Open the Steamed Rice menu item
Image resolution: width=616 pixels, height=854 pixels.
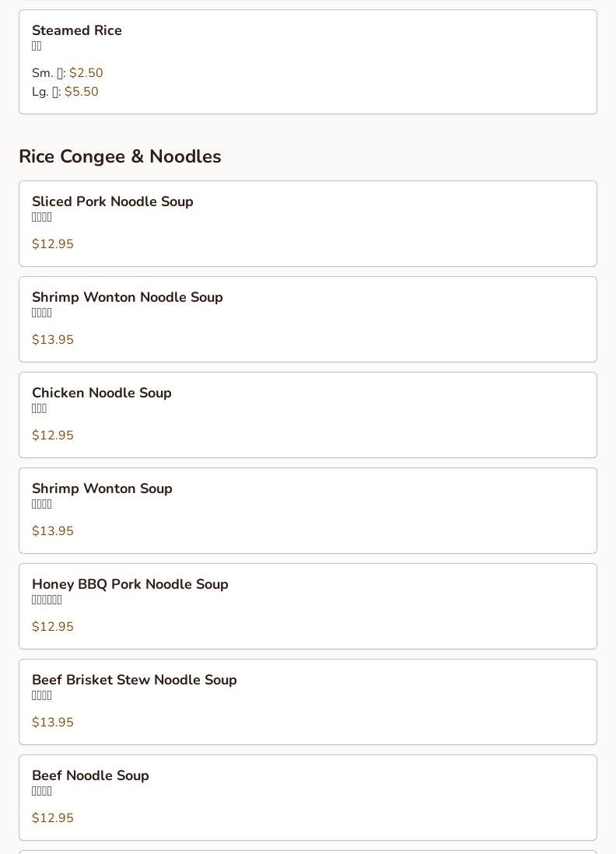(77, 31)
